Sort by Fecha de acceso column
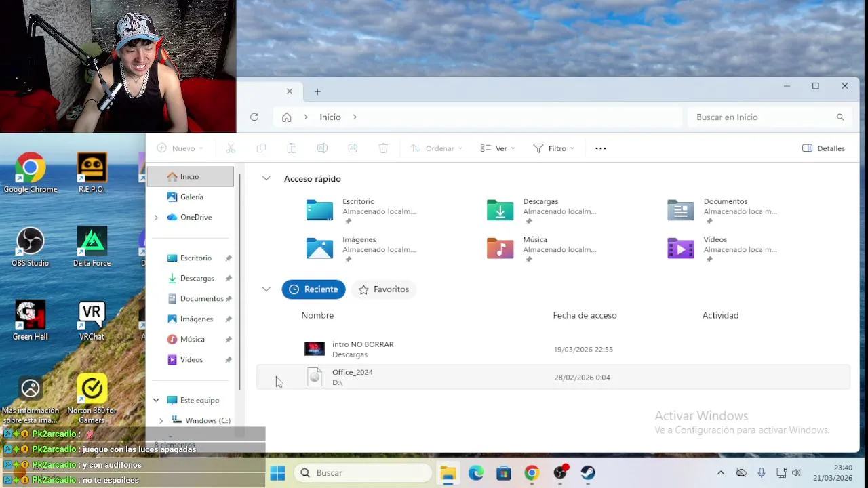This screenshot has width=868, height=488. click(585, 315)
